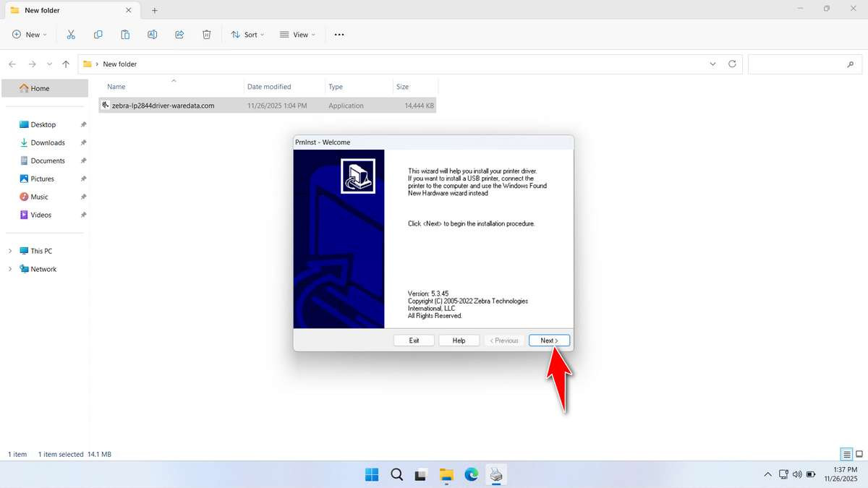Click the Copy icon in the toolbar
The image size is (868, 488).
pyautogui.click(x=98, y=34)
